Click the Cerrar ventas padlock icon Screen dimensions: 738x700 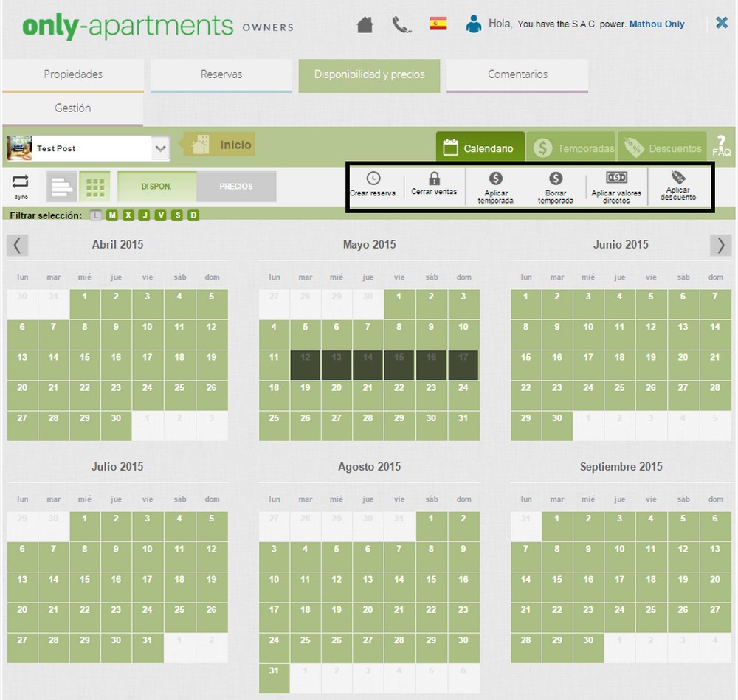pos(434,179)
